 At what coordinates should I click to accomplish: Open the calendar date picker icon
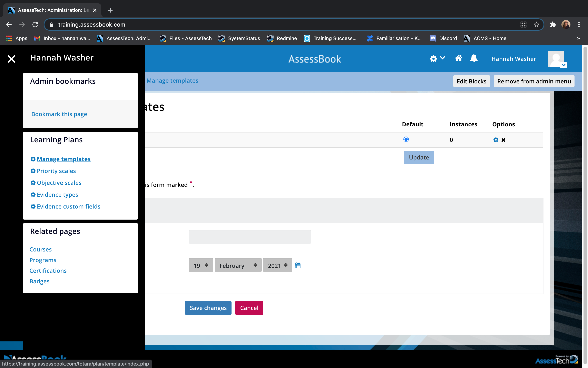[x=298, y=265]
